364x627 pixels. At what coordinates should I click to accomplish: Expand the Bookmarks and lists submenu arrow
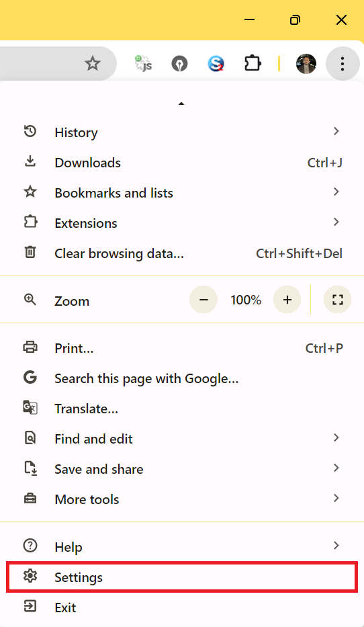336,192
